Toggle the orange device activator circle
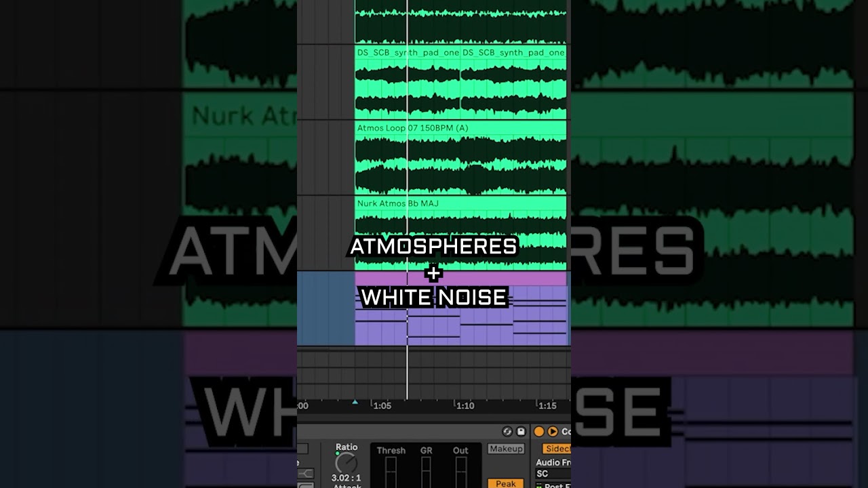The width and height of the screenshot is (868, 488). click(x=539, y=432)
